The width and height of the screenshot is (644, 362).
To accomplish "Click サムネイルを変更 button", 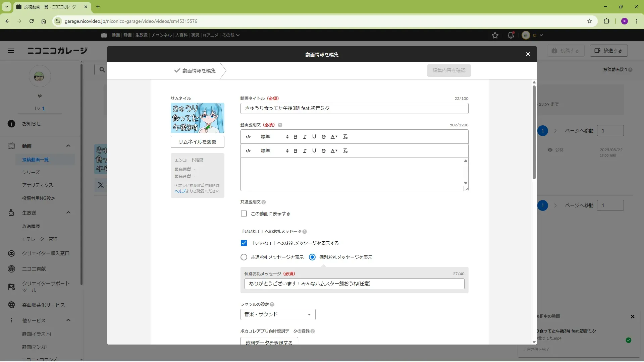I will pos(197,142).
